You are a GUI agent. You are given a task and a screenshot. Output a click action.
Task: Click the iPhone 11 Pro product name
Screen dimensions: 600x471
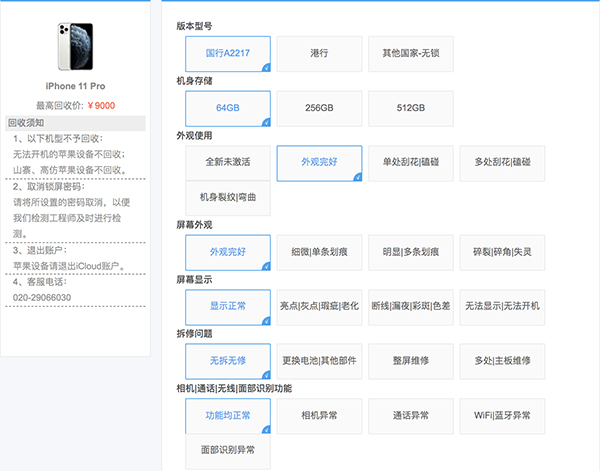coord(75,86)
